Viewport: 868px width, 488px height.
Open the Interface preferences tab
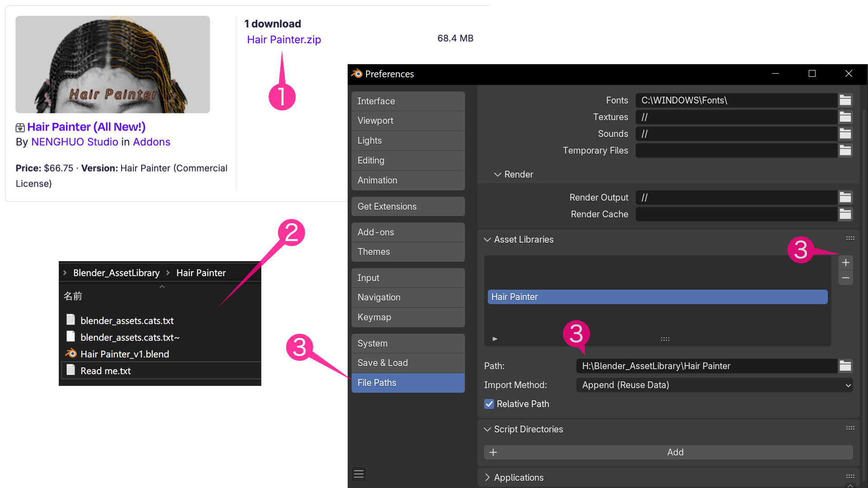click(x=408, y=101)
